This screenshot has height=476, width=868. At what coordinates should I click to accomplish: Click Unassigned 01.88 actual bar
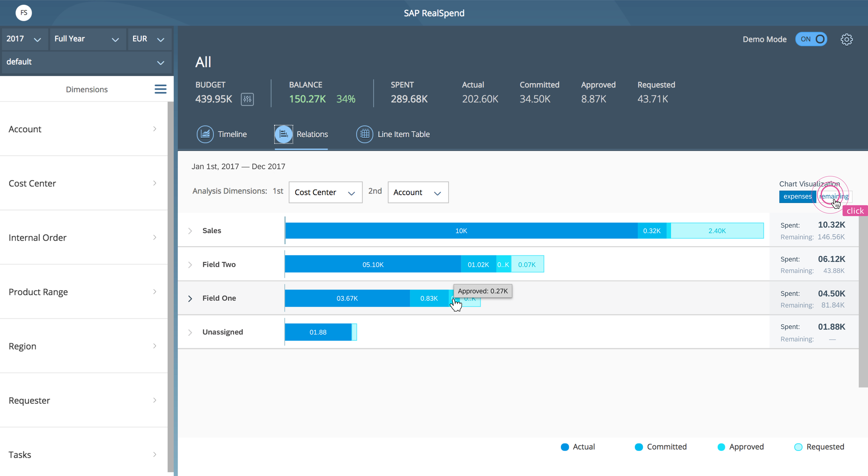click(318, 332)
